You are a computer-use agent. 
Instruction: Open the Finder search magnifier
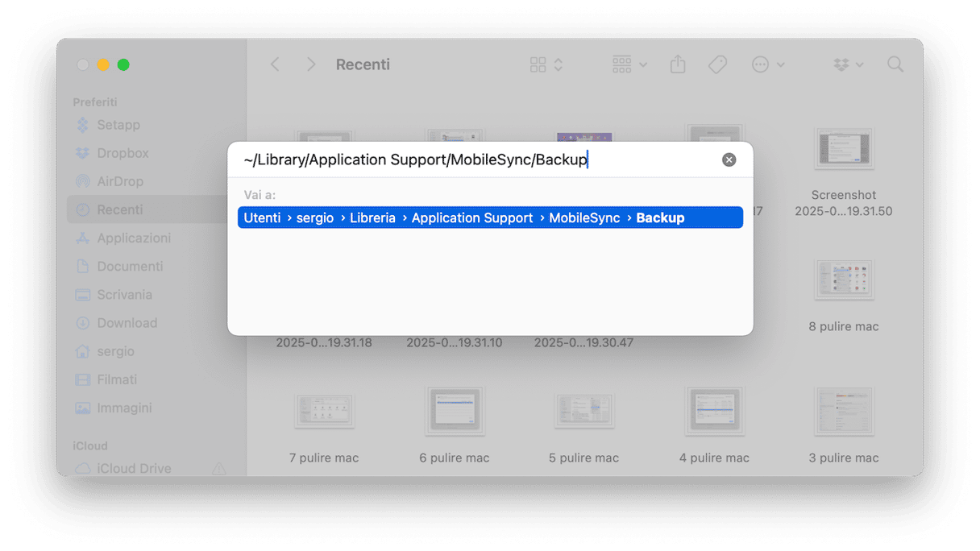[895, 64]
